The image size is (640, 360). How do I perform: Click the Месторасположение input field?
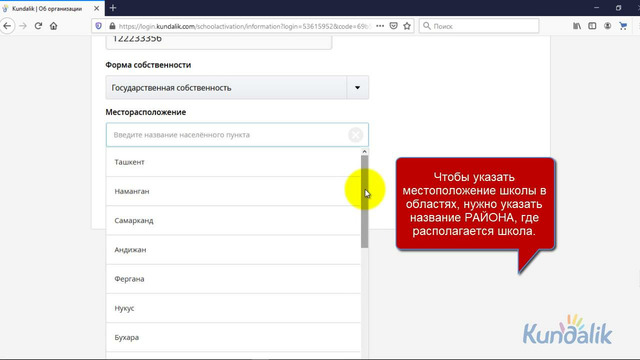click(x=237, y=135)
